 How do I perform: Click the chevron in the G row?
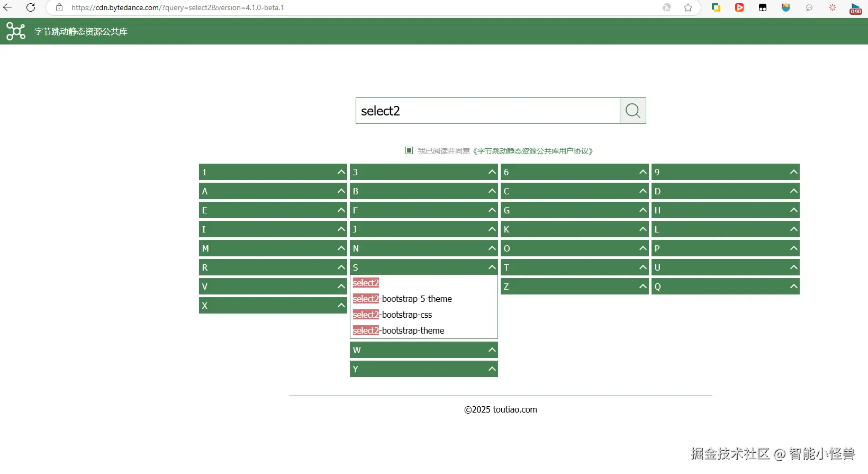(643, 210)
